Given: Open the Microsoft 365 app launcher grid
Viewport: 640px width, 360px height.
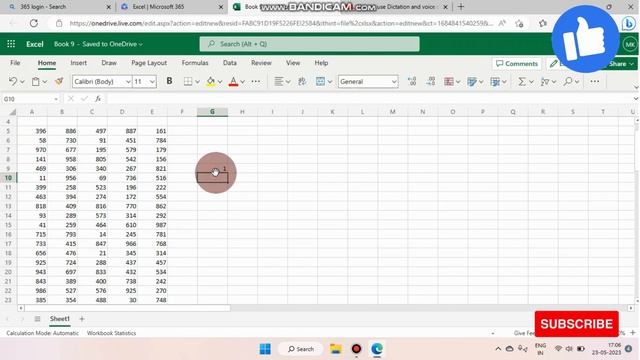Looking at the screenshot, I should pos(11,44).
